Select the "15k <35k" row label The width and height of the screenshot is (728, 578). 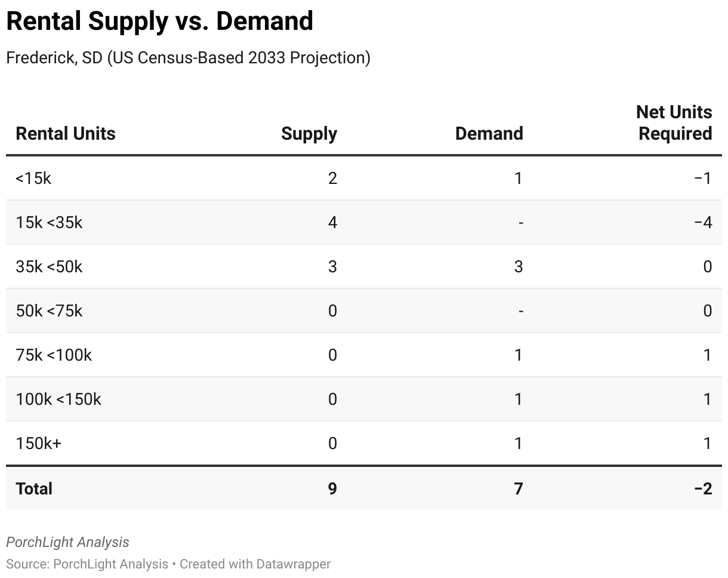(x=49, y=222)
